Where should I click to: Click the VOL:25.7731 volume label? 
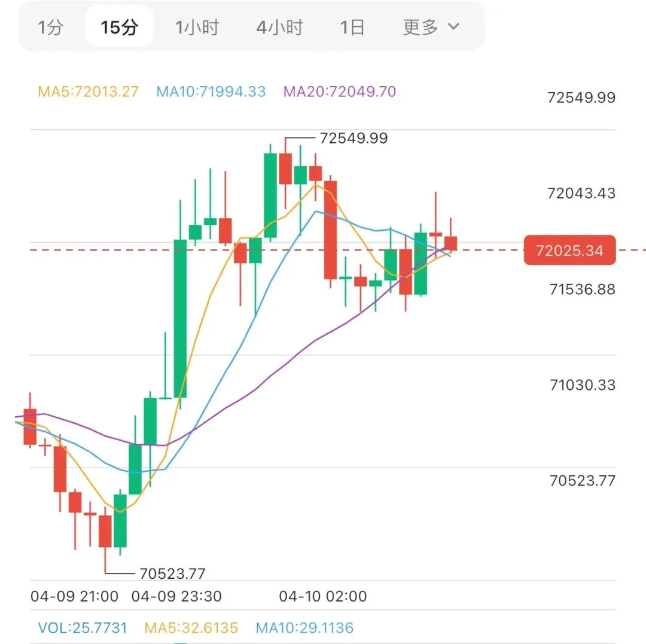coord(83,628)
